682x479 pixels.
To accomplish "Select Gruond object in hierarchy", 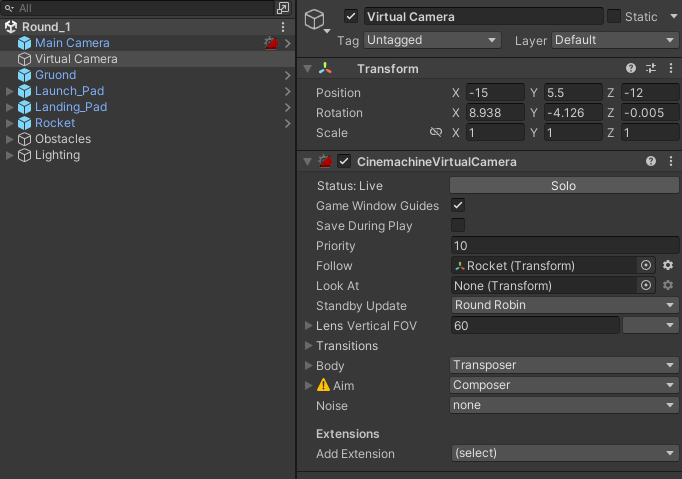I will (56, 75).
